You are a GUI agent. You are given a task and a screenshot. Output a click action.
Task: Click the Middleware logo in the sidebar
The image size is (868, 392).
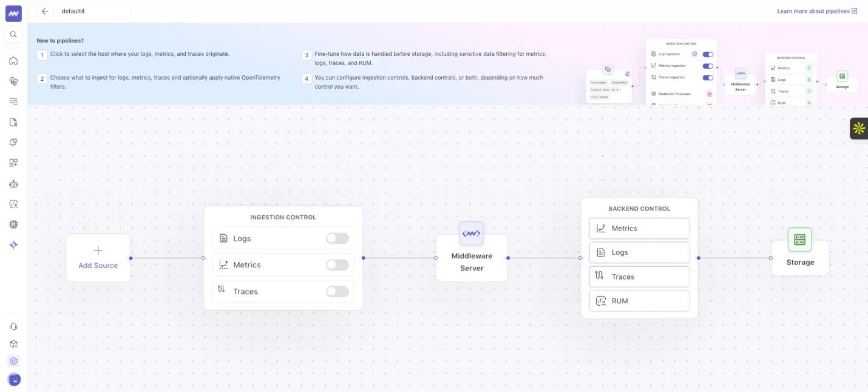(x=13, y=13)
